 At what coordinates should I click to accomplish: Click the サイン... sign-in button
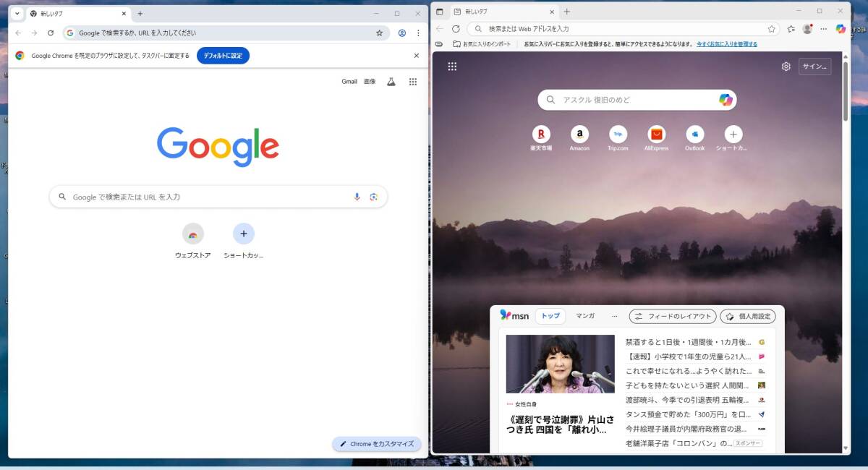coord(814,67)
